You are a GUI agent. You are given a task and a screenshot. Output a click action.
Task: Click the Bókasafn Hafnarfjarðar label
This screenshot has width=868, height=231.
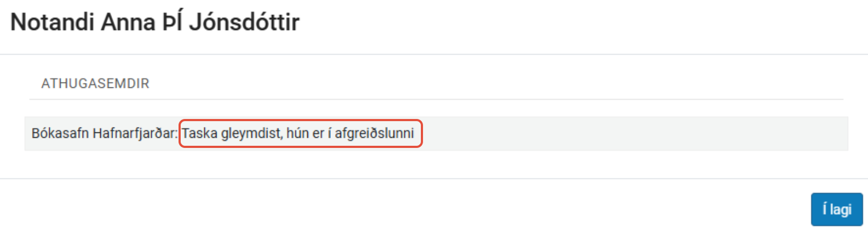(x=105, y=133)
